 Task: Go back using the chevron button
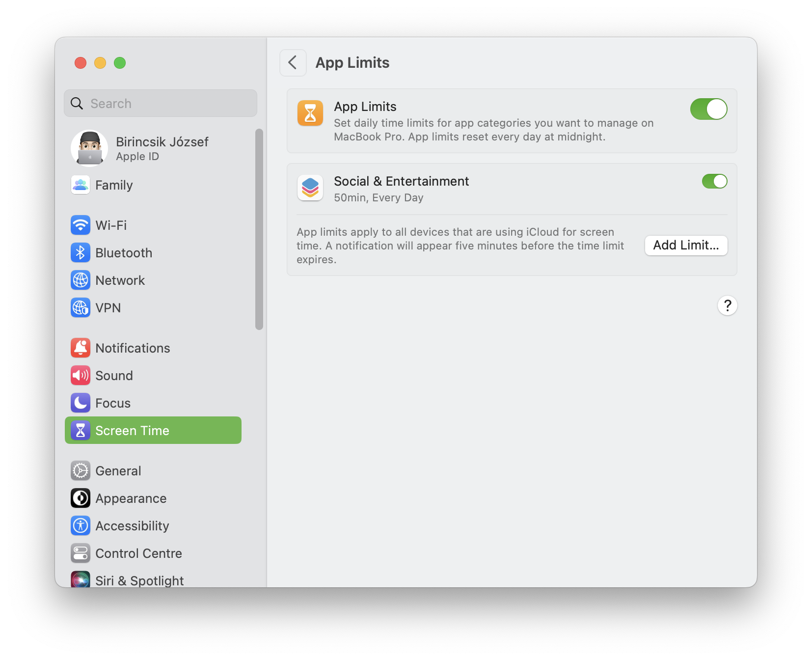click(x=293, y=63)
